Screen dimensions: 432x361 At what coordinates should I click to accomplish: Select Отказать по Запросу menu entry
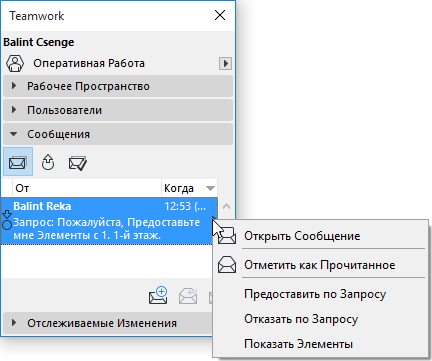pyautogui.click(x=301, y=319)
